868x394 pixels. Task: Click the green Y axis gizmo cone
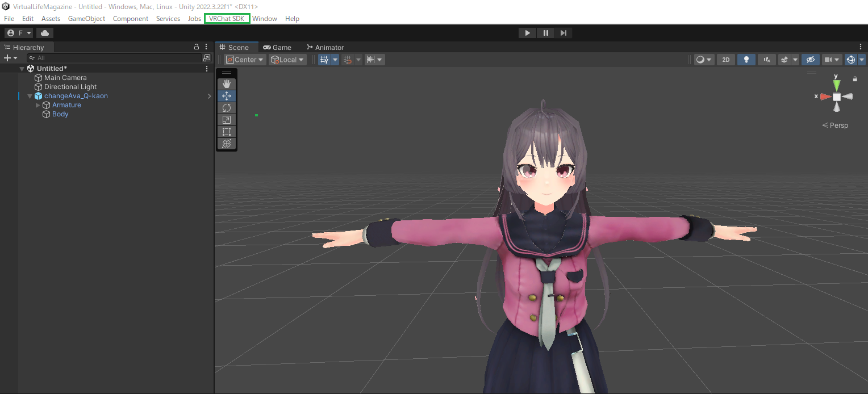[836, 85]
